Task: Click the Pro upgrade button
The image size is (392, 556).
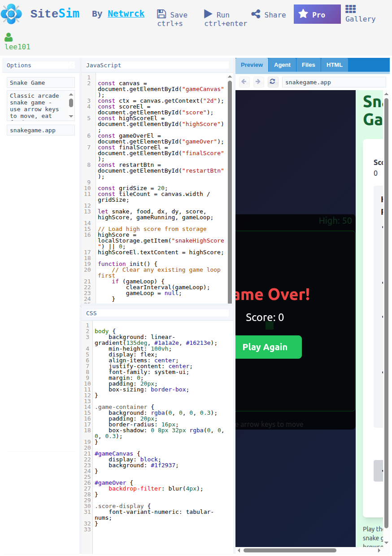Action: pyautogui.click(x=317, y=14)
